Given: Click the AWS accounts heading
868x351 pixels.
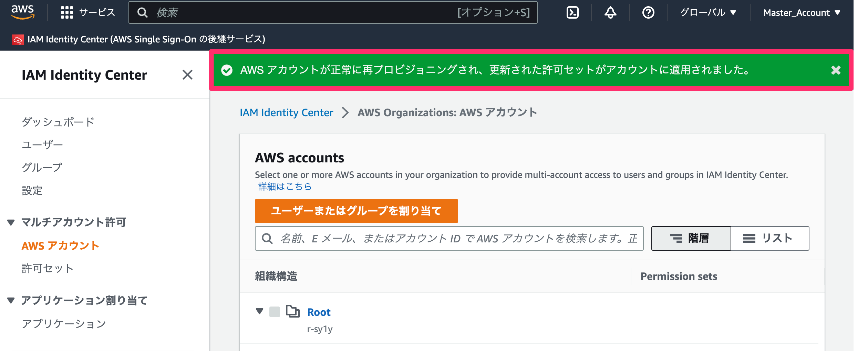Looking at the screenshot, I should tap(299, 158).
